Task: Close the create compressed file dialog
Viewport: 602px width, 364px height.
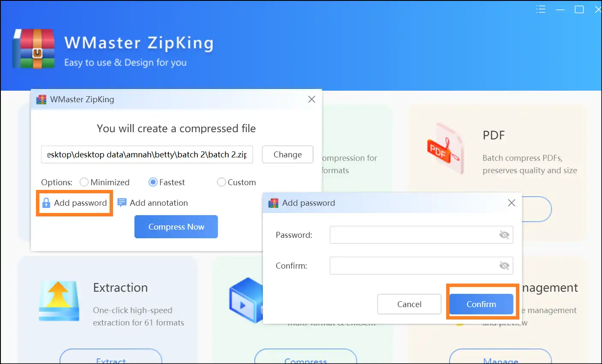Action: 312,99
